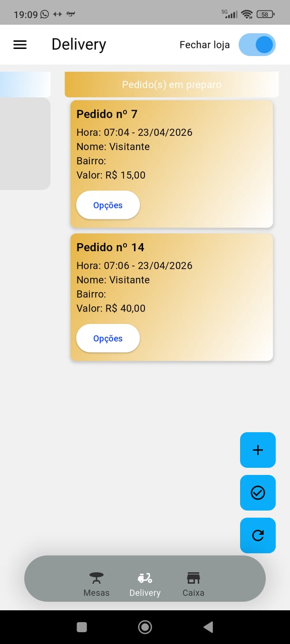Switch off Fechar loja to close the store
Image resolution: width=290 pixels, height=644 pixels.
(x=257, y=45)
